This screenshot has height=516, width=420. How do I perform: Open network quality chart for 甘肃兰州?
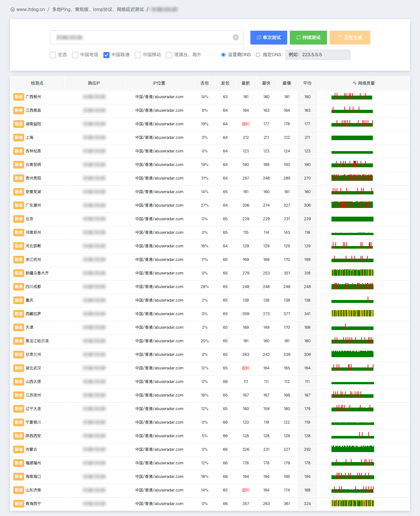point(352,354)
